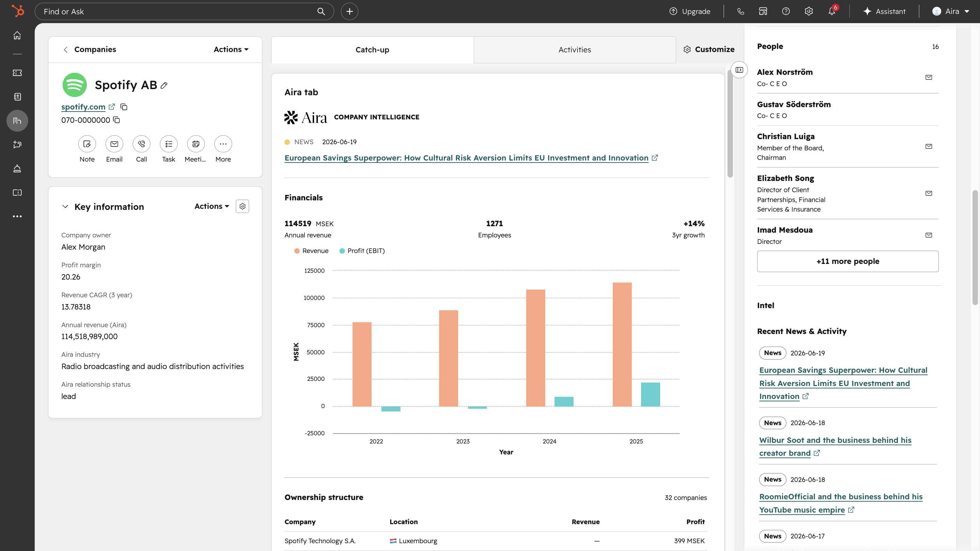Open the companies icon in sidebar
The image size is (980, 551).
[x=17, y=121]
